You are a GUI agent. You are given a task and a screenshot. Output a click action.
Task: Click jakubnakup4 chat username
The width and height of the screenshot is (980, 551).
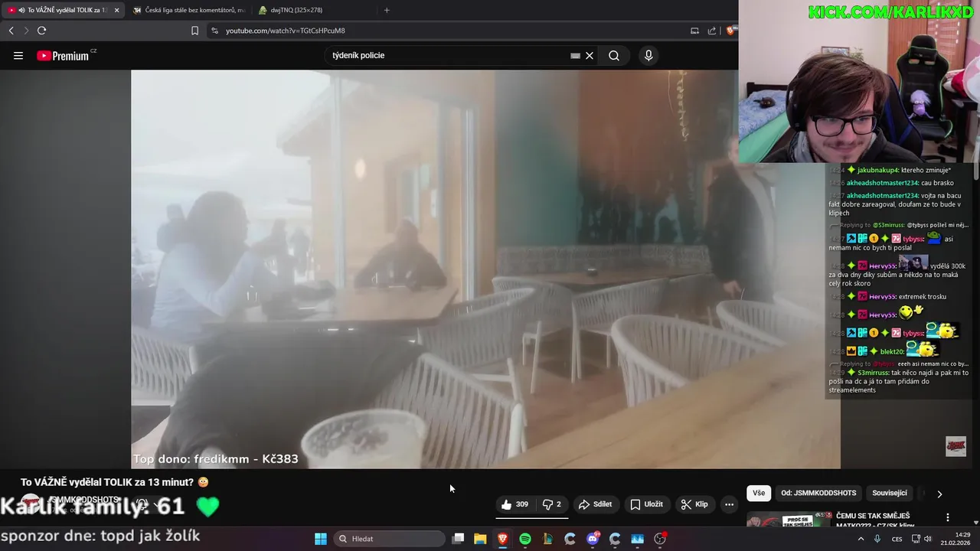878,170
